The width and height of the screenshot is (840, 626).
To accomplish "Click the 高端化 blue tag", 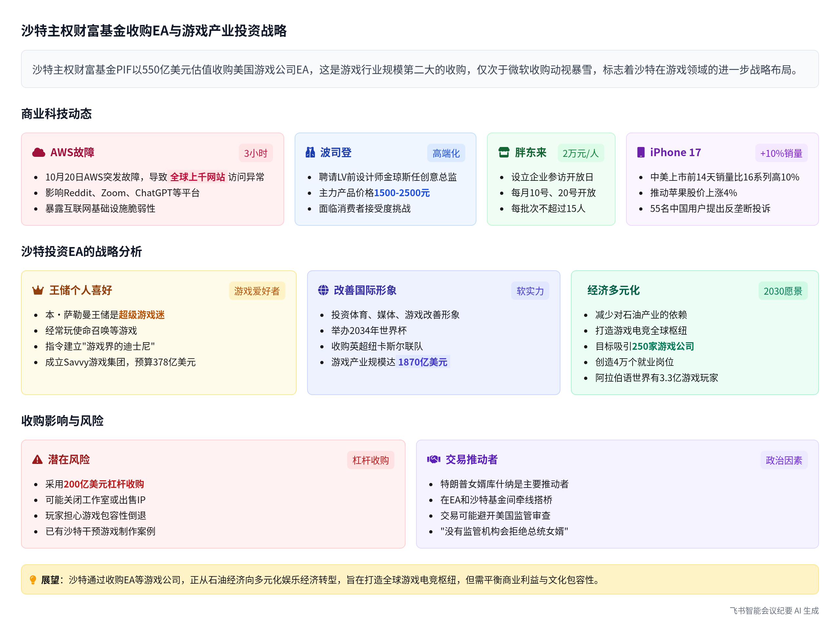I will (446, 153).
